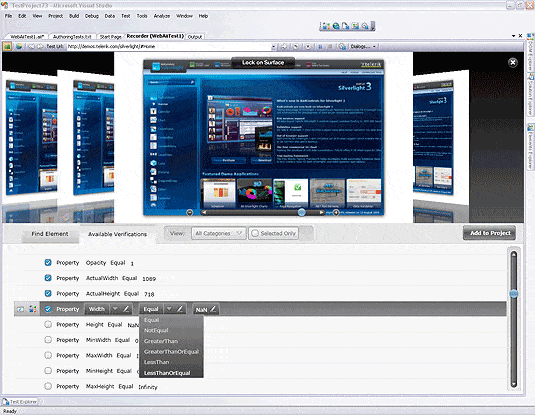Viewport: 535px width, 415px height.
Task: Click the inspect icon left of Dialogs
Action: (x=343, y=46)
